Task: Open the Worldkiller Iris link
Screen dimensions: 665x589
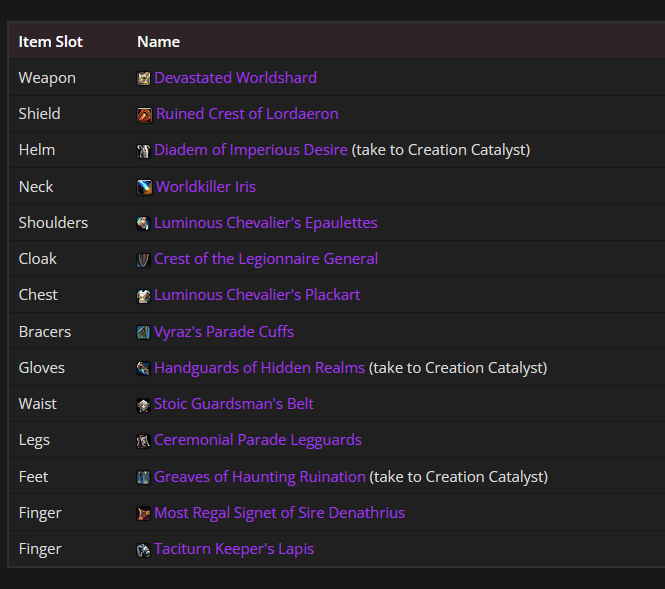Action: (x=206, y=187)
